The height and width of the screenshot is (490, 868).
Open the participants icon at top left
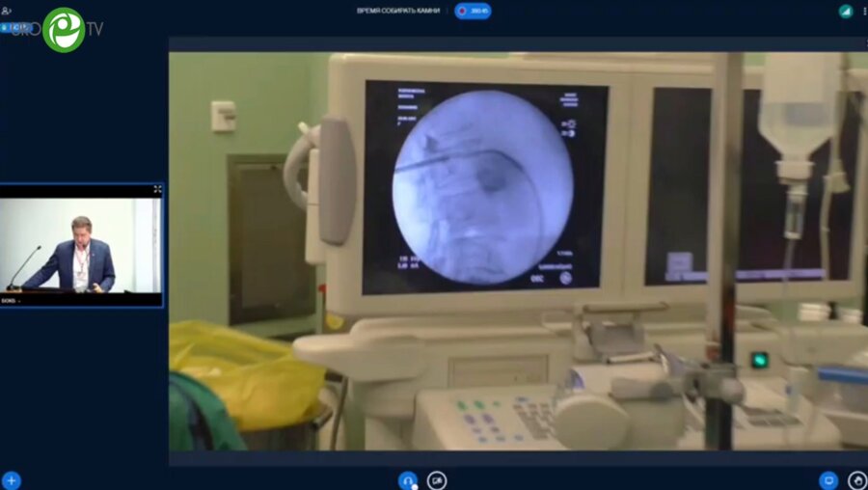coord(8,11)
